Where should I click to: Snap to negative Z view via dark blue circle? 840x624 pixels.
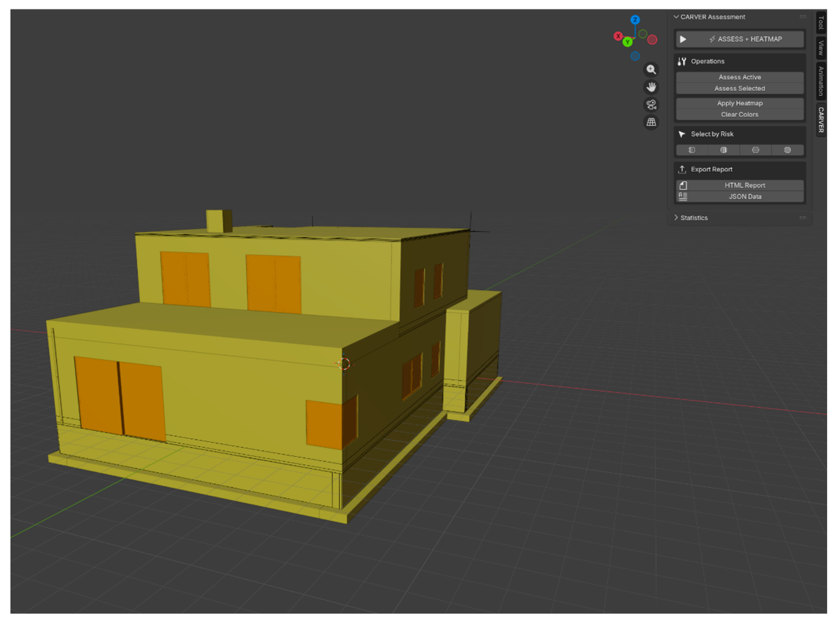[x=635, y=56]
